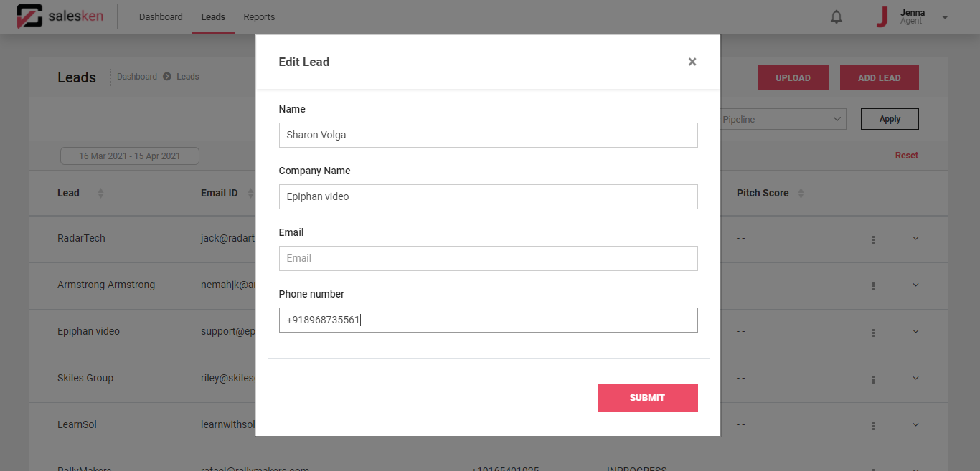Click the Reset filter link
Viewport: 980px width, 471px height.
(x=906, y=156)
